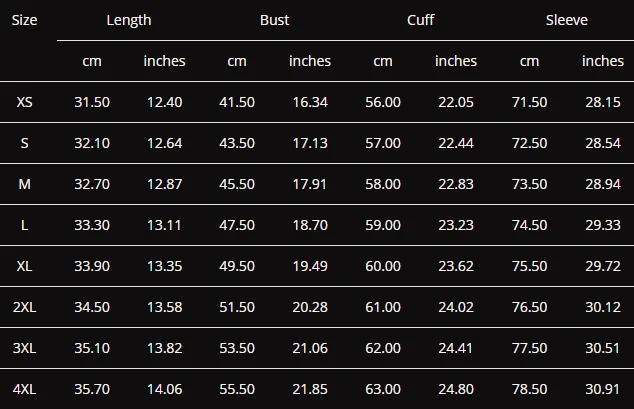Click the XS length value 31.50
Screen dimensions: 634x409
point(92,102)
